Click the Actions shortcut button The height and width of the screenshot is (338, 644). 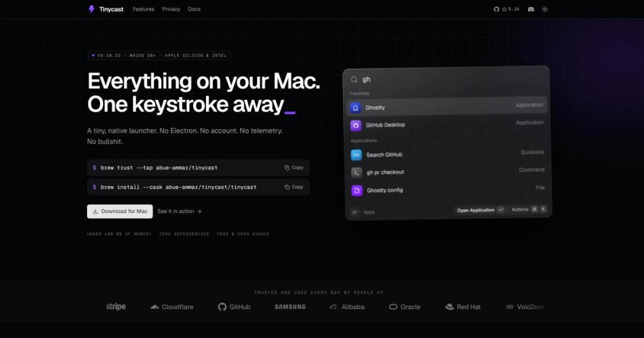coord(529,209)
